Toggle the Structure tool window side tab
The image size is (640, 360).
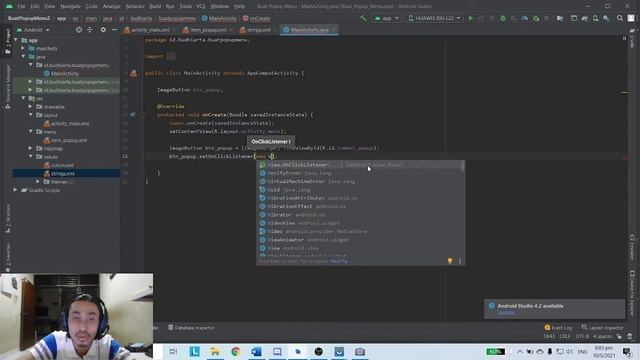(x=8, y=219)
